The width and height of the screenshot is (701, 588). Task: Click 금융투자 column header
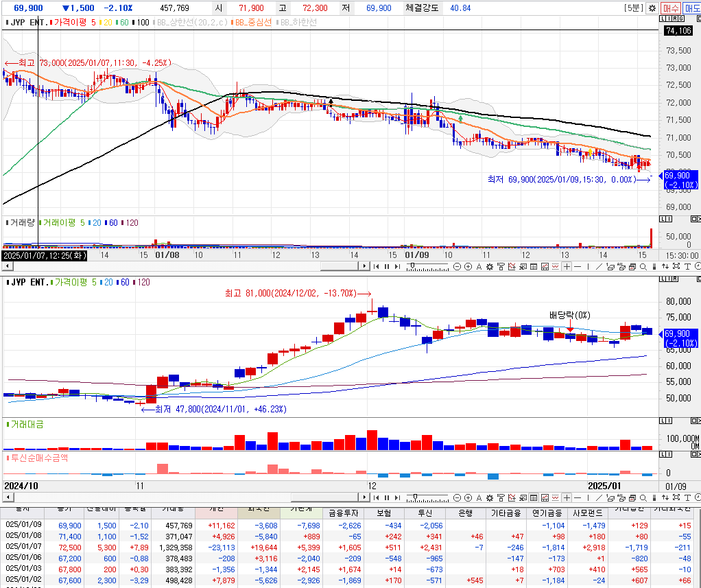click(x=344, y=513)
